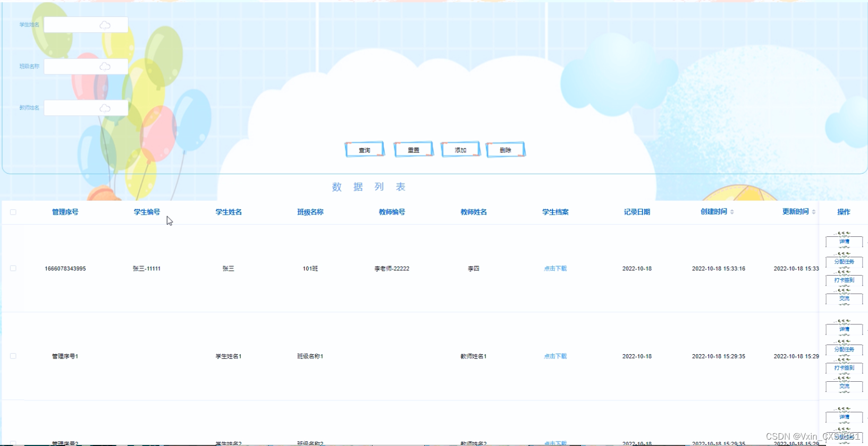Image resolution: width=868 pixels, height=446 pixels.
Task: Click the cloud icon in 班级名称 field
Action: point(105,66)
